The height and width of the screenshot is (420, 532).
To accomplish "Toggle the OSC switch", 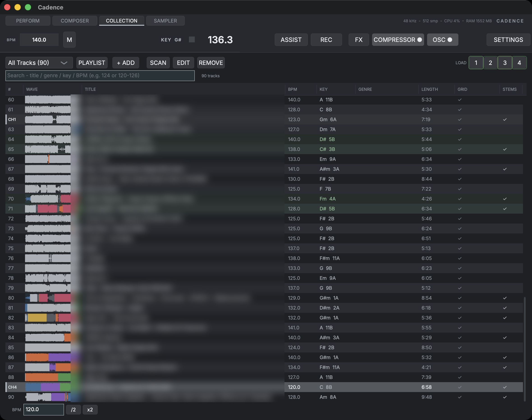I will tap(442, 40).
